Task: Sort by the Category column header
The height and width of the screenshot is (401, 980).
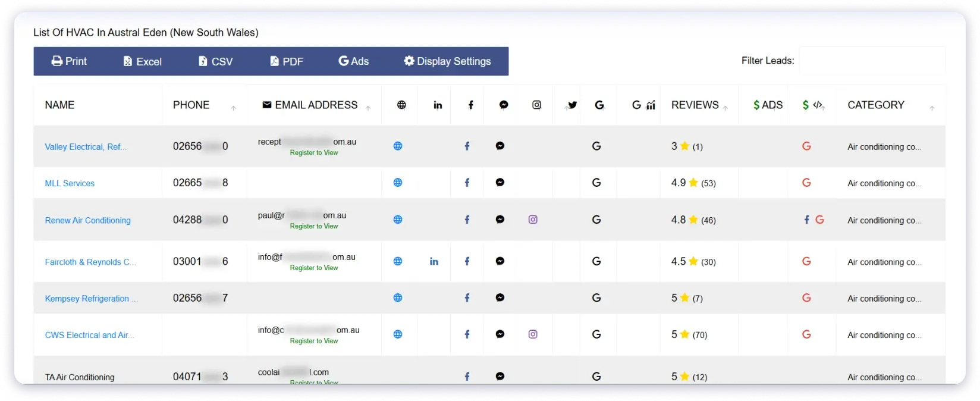Action: (x=875, y=105)
